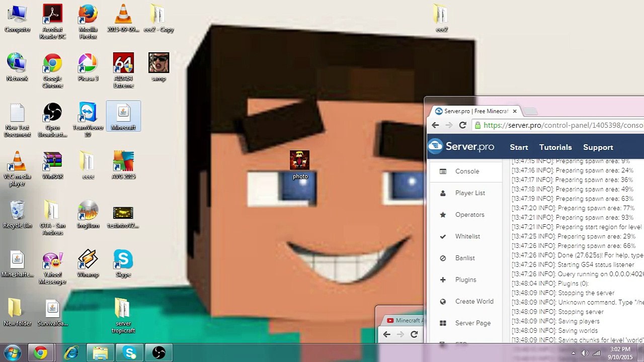The width and height of the screenshot is (644, 362).
Task: Select the 'eee2 - Copy' folder
Action: click(158, 18)
